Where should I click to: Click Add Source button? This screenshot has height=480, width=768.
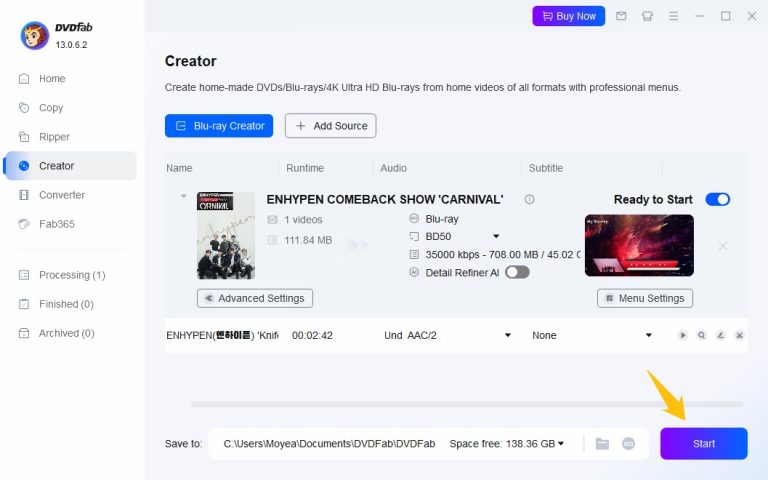(x=331, y=126)
